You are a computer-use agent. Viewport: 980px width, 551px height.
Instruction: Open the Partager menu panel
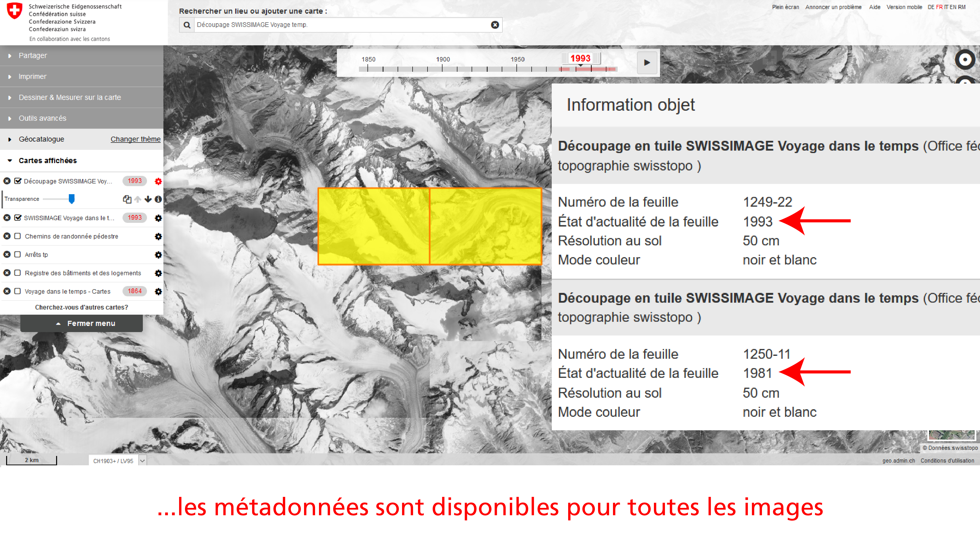[x=33, y=56]
